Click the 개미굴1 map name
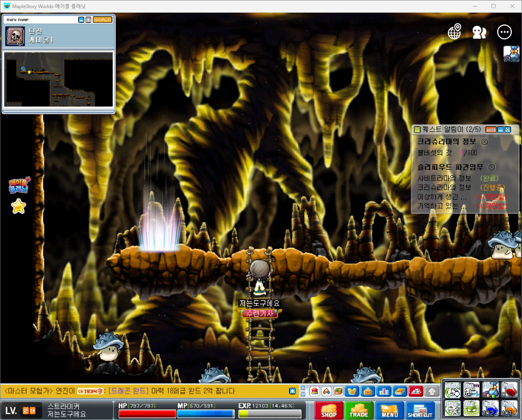The image size is (522, 420). click(41, 40)
